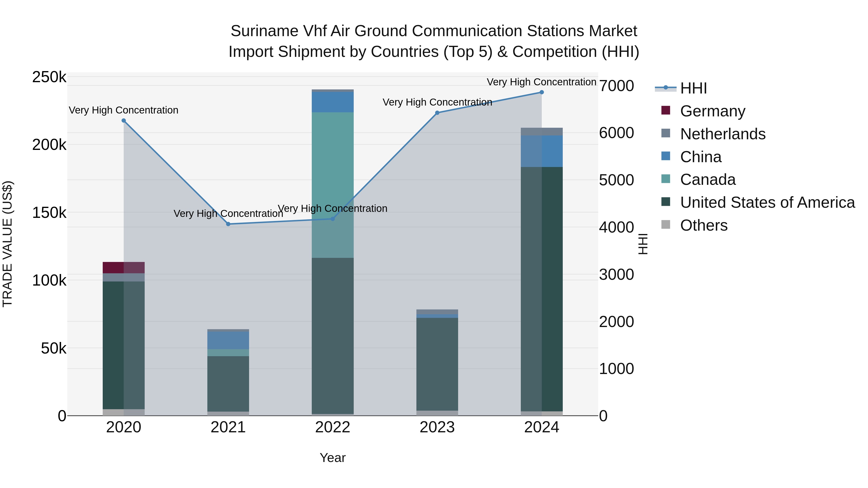Click the HHI data point for 2020
The image size is (868, 488).
tap(124, 120)
